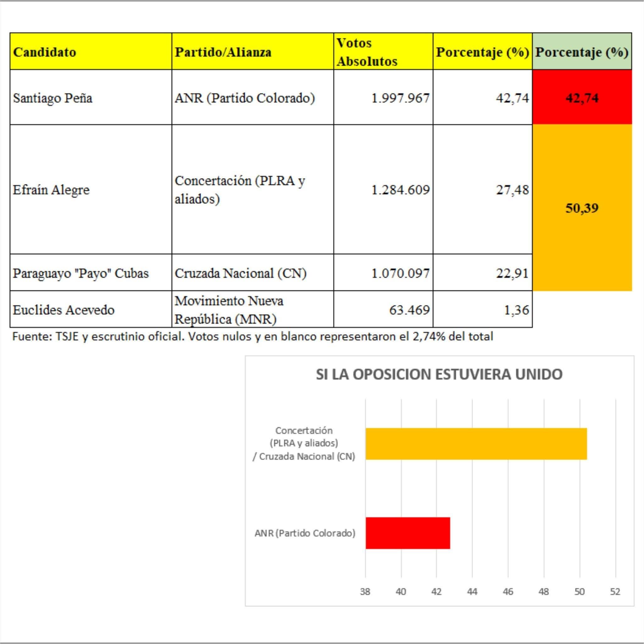The image size is (644, 644).
Task: Click the Votos Absolutos header cell
Action: coord(383,52)
